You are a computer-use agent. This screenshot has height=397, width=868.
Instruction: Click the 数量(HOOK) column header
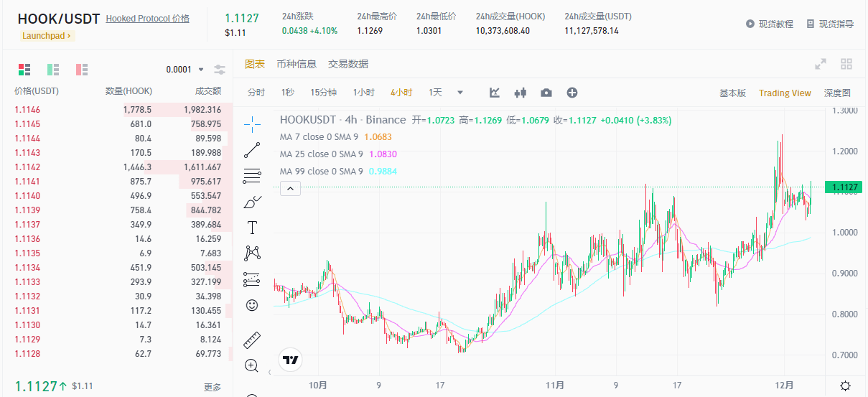tap(129, 91)
